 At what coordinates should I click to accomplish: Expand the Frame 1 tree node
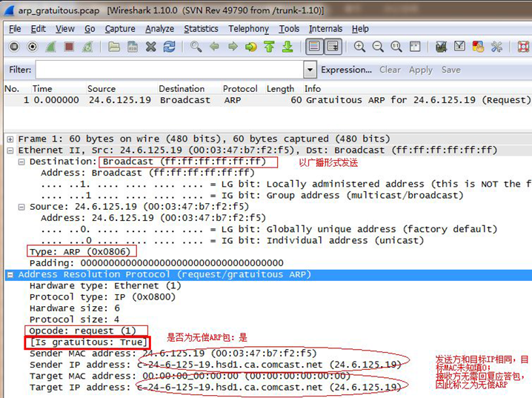coord(10,139)
